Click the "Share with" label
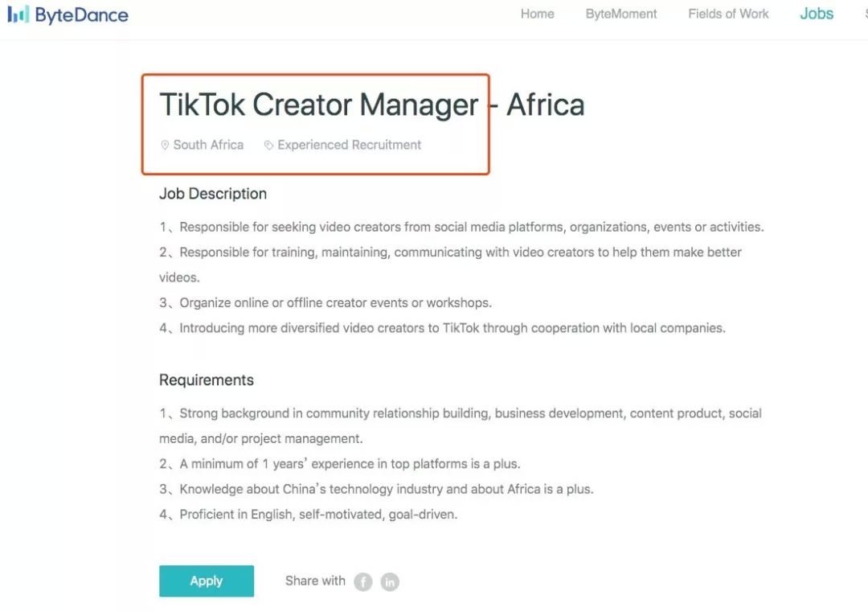The width and height of the screenshot is (868, 612). (315, 581)
